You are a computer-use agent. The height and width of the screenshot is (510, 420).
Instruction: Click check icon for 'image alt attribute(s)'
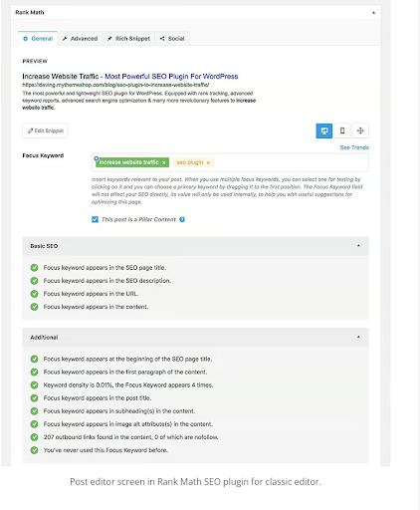[34, 424]
